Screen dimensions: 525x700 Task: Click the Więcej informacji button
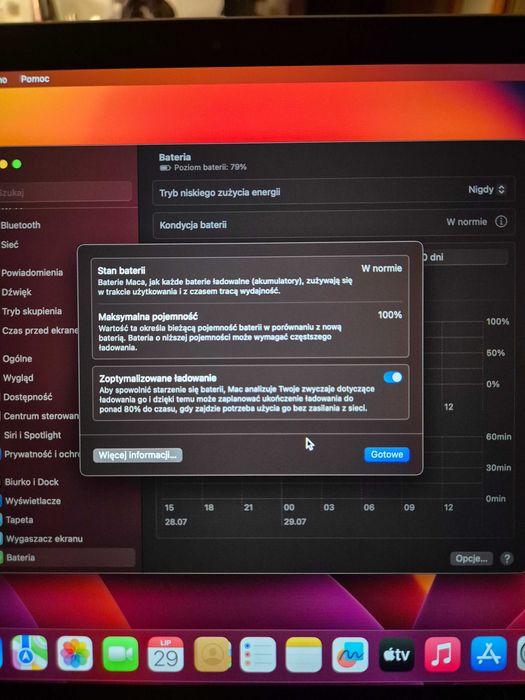click(138, 455)
